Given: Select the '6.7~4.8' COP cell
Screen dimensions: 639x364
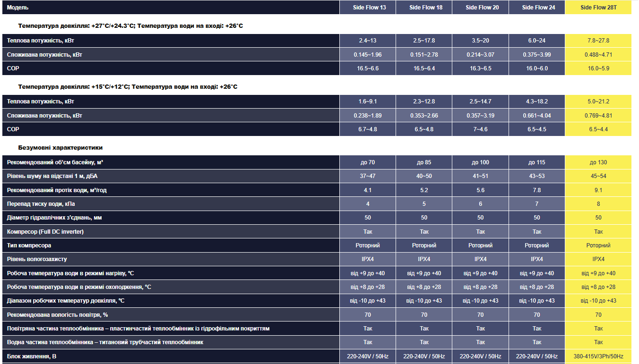Looking at the screenshot, I should [367, 129].
